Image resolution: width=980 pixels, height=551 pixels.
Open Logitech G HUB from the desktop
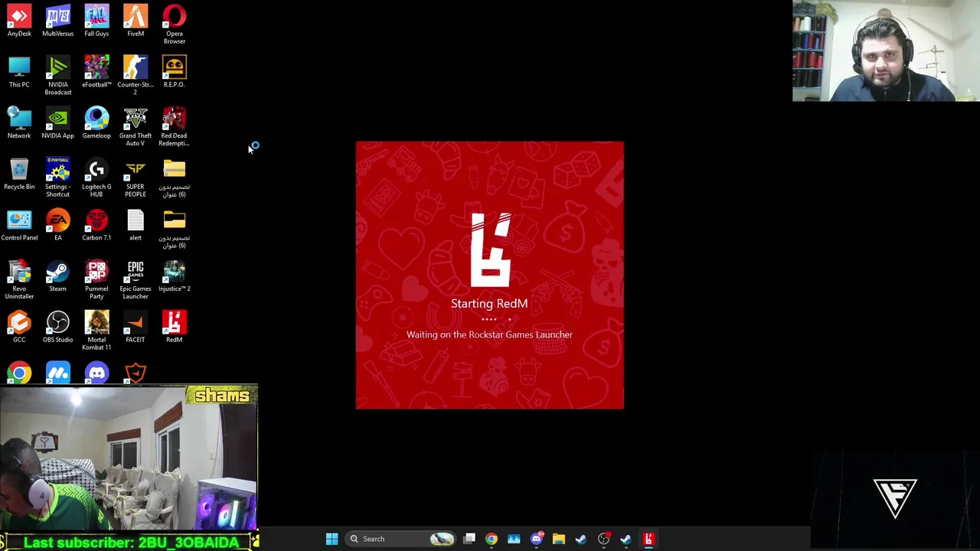pyautogui.click(x=96, y=178)
